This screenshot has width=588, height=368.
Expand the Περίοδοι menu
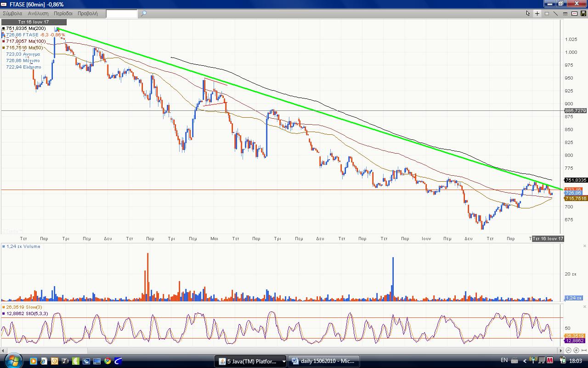point(63,13)
